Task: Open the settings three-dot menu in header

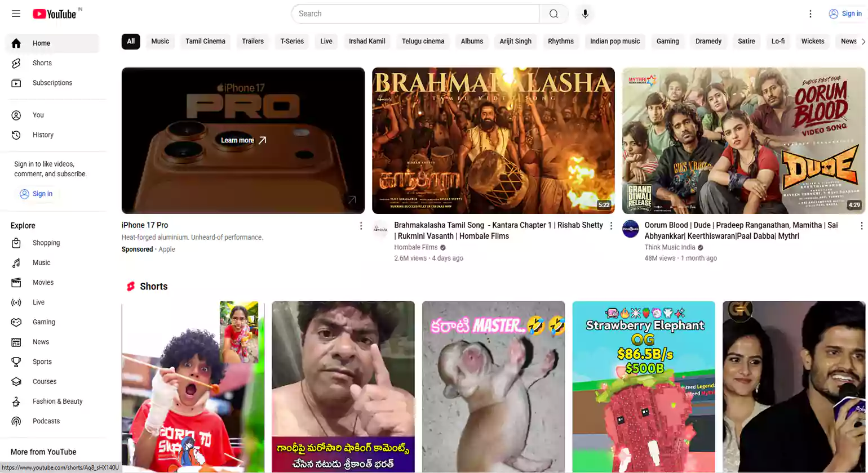Action: 810,14
